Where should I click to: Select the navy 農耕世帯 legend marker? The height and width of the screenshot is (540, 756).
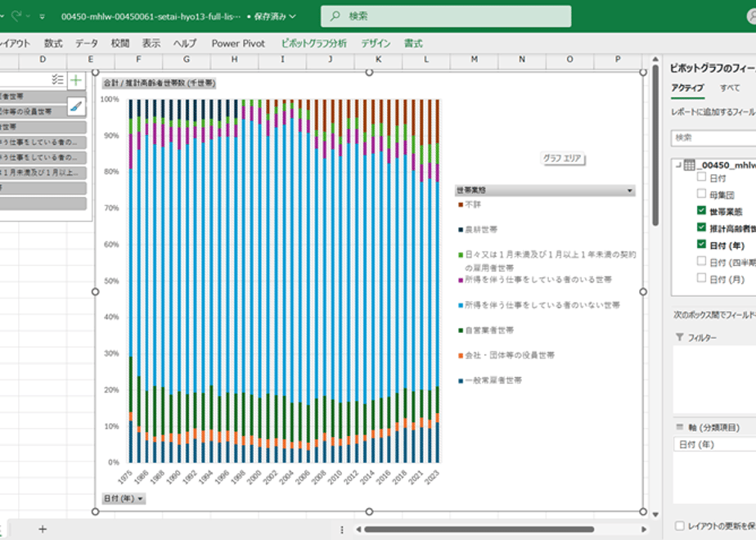(461, 230)
